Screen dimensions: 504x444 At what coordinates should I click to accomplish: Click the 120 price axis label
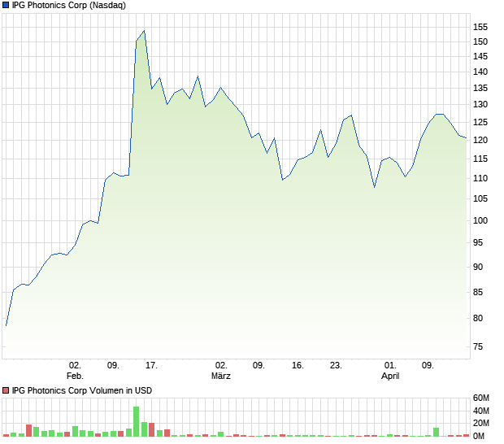pyautogui.click(x=480, y=140)
